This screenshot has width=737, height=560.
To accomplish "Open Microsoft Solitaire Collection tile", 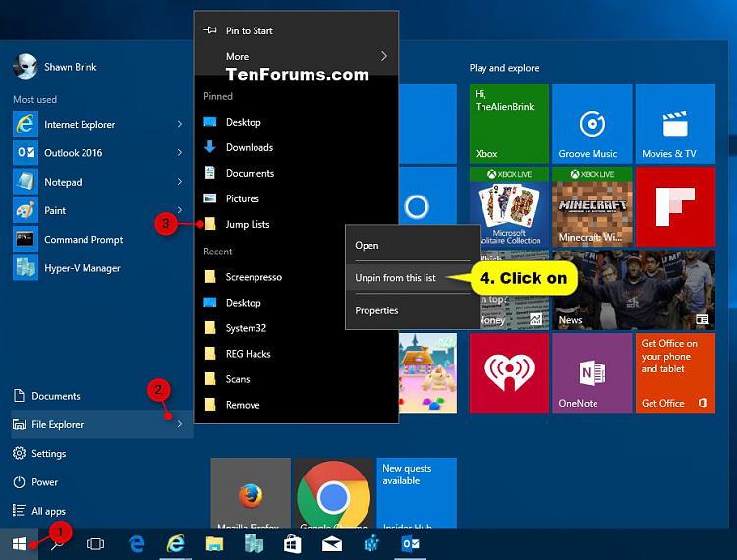I will pyautogui.click(x=509, y=206).
